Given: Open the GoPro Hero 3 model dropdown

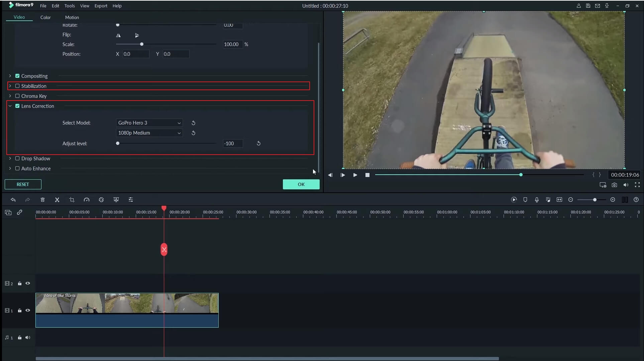Looking at the screenshot, I should click(x=149, y=123).
